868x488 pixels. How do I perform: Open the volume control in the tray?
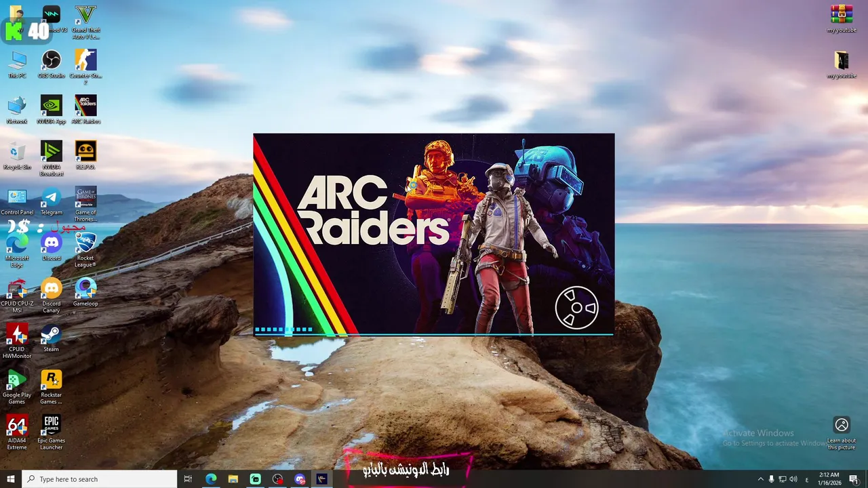[793, 479]
